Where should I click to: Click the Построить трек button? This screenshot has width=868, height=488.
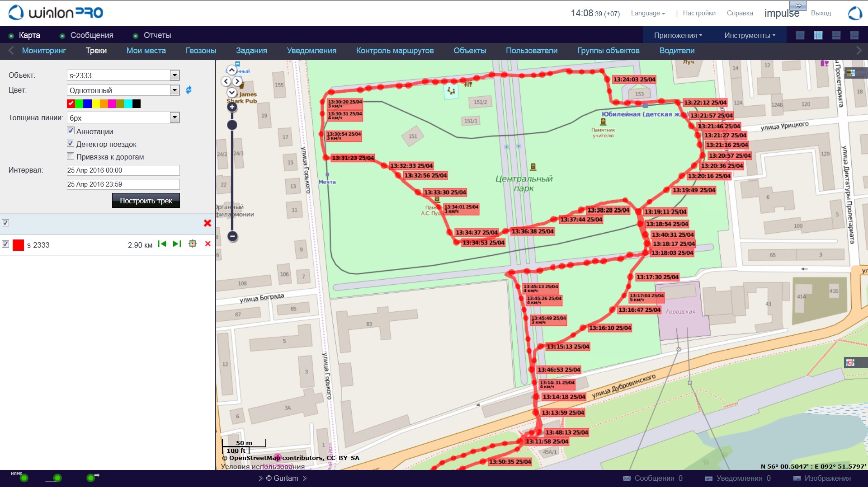click(x=146, y=201)
